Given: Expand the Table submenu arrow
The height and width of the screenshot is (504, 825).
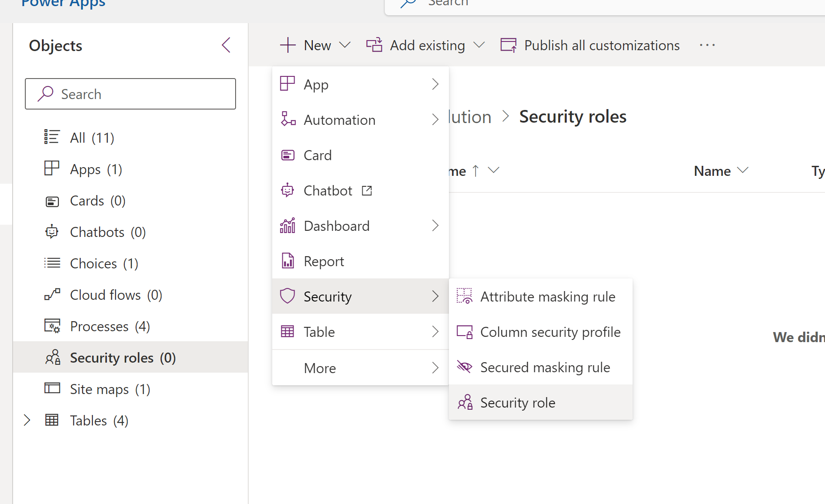Looking at the screenshot, I should click(x=435, y=331).
